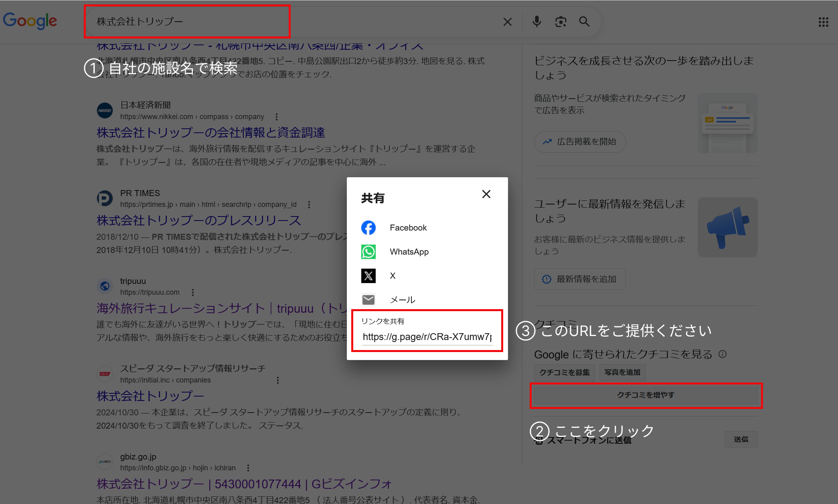The height and width of the screenshot is (504, 838).
Task: Open 株式会社トリップーの会社情報と資金調達 link
Action: pos(211,133)
